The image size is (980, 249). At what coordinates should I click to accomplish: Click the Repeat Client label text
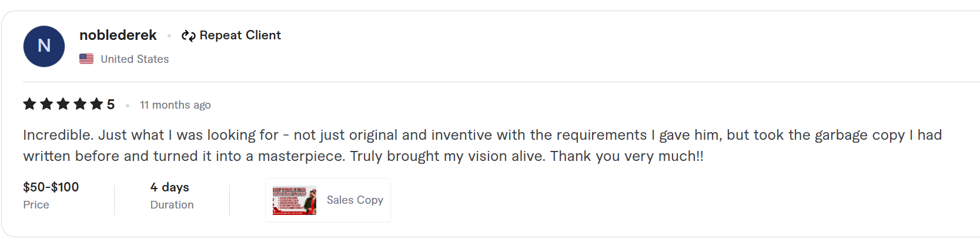click(240, 35)
